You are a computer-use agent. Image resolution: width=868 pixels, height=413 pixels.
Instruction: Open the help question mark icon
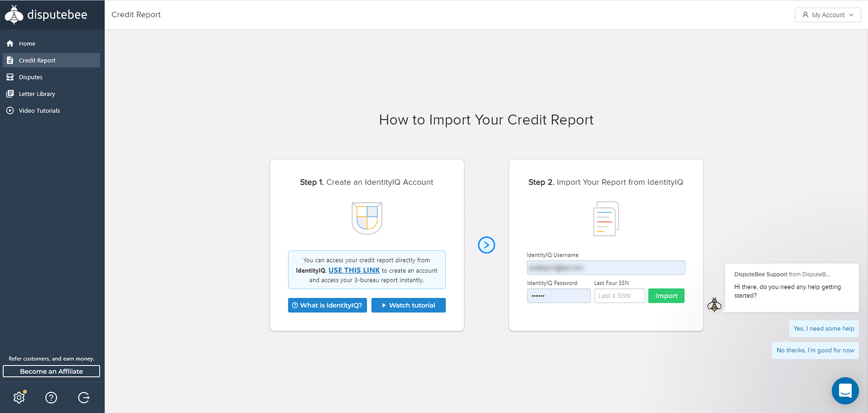[51, 398]
